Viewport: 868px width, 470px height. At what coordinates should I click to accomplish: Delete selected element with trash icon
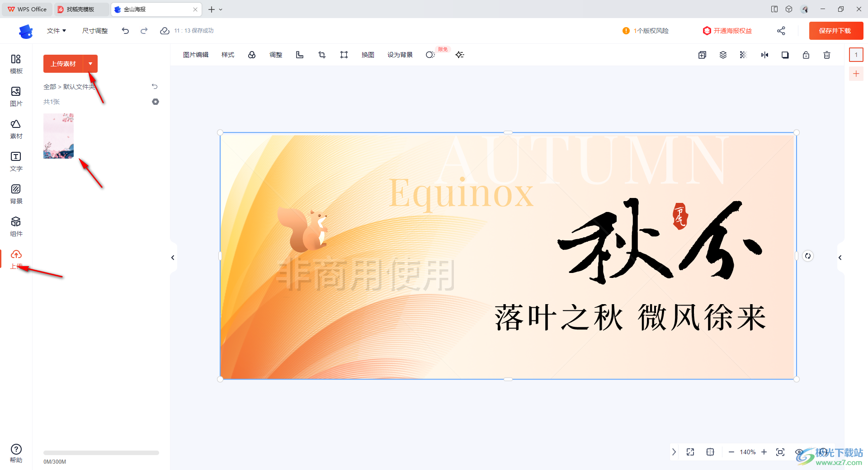click(827, 55)
